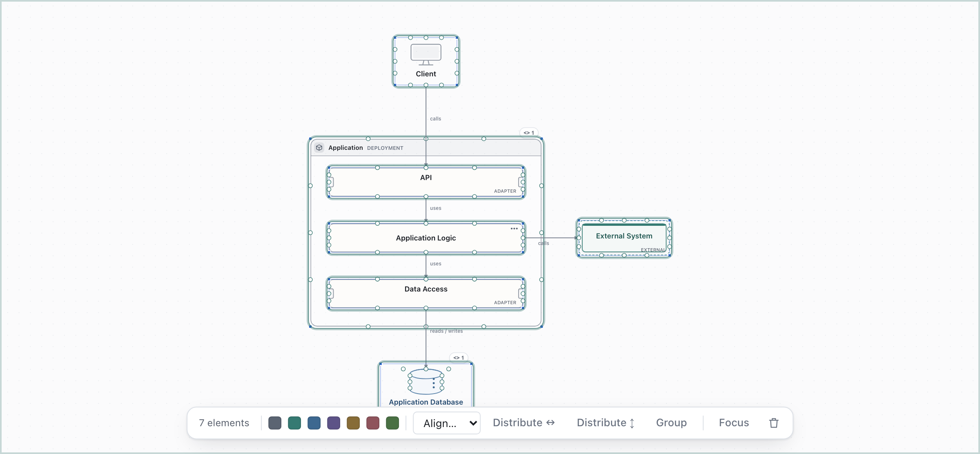Apply the teal color swatch
The height and width of the screenshot is (454, 980).
click(294, 423)
